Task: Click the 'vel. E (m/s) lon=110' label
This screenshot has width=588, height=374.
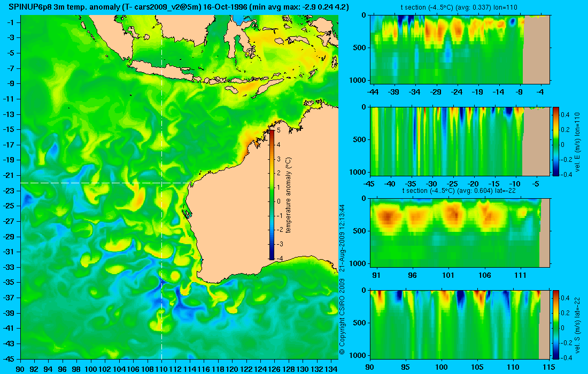Action: point(578,141)
